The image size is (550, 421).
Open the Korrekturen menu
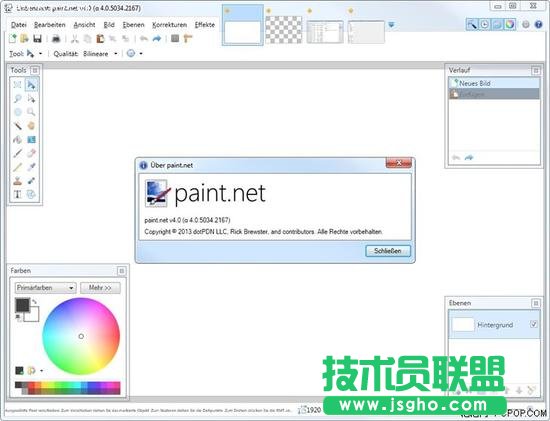[169, 25]
